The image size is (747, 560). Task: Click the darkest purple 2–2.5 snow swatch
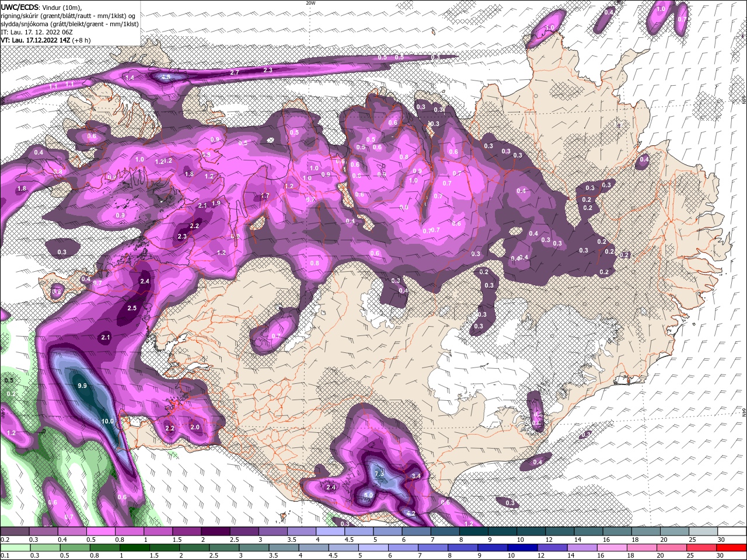216,531
